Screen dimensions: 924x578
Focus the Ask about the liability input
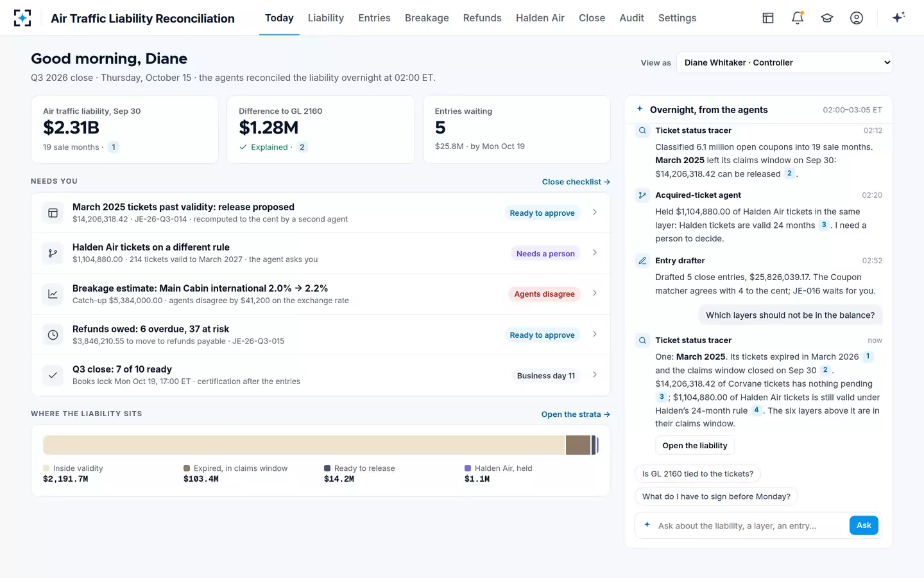coord(751,526)
